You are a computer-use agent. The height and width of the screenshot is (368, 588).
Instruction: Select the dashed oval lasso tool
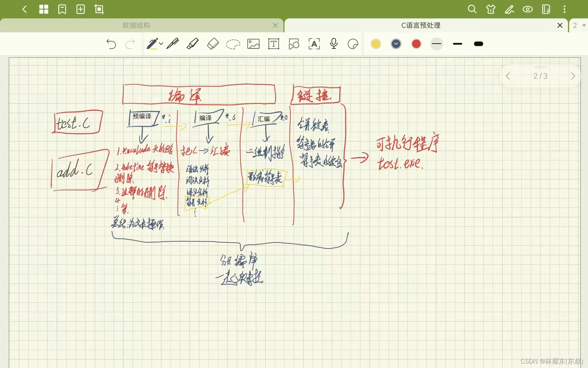(x=233, y=44)
